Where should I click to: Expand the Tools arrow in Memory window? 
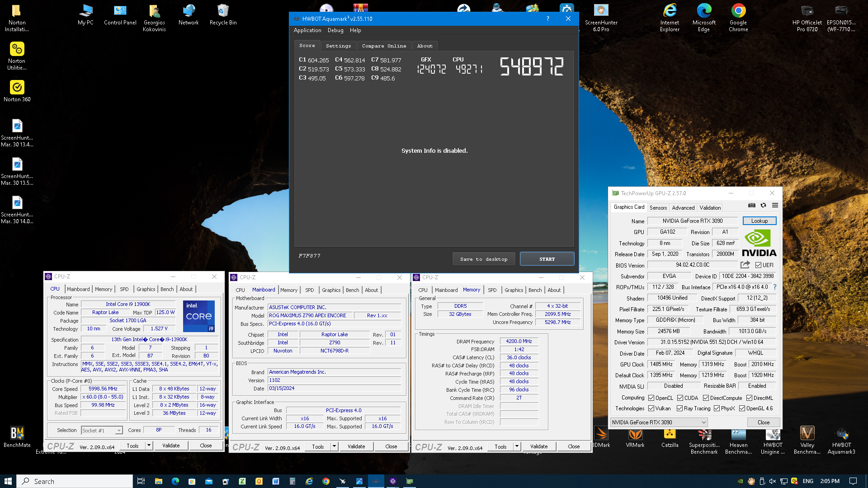(x=516, y=446)
